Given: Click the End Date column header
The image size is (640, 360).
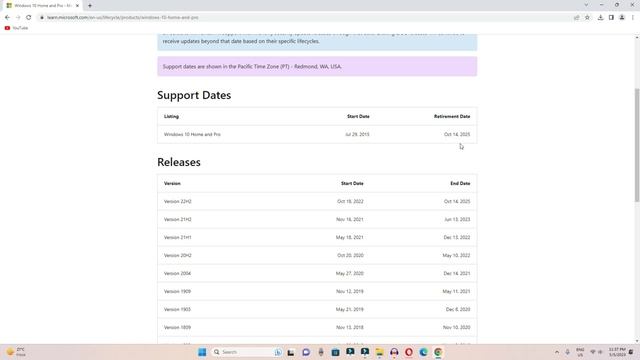Looking at the screenshot, I should pyautogui.click(x=460, y=183).
